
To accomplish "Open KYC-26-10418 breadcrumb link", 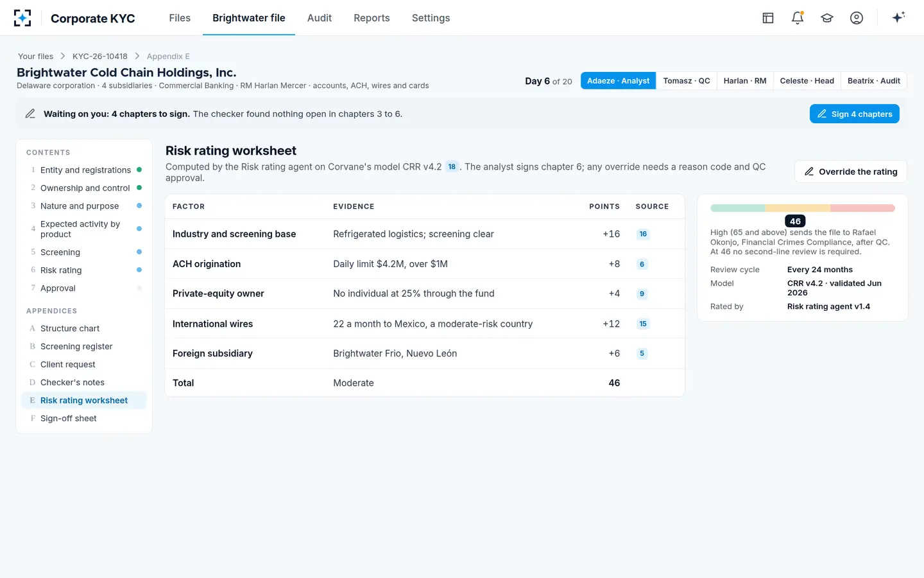I will point(100,57).
